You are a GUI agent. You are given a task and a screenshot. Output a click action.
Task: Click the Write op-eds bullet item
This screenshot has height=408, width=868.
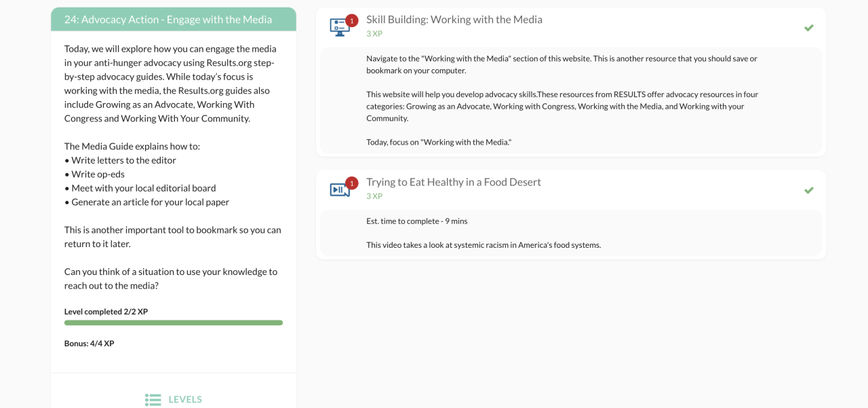point(98,174)
